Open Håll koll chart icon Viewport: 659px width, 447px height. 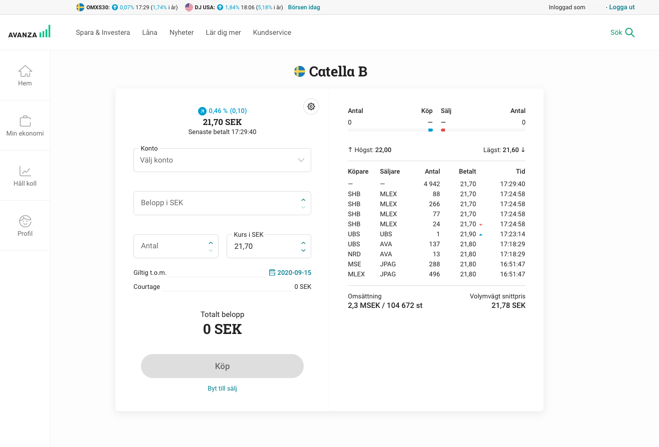25,175
